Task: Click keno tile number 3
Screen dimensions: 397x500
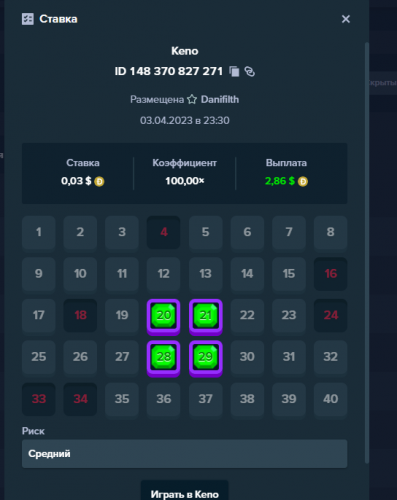Action: pyautogui.click(x=122, y=232)
